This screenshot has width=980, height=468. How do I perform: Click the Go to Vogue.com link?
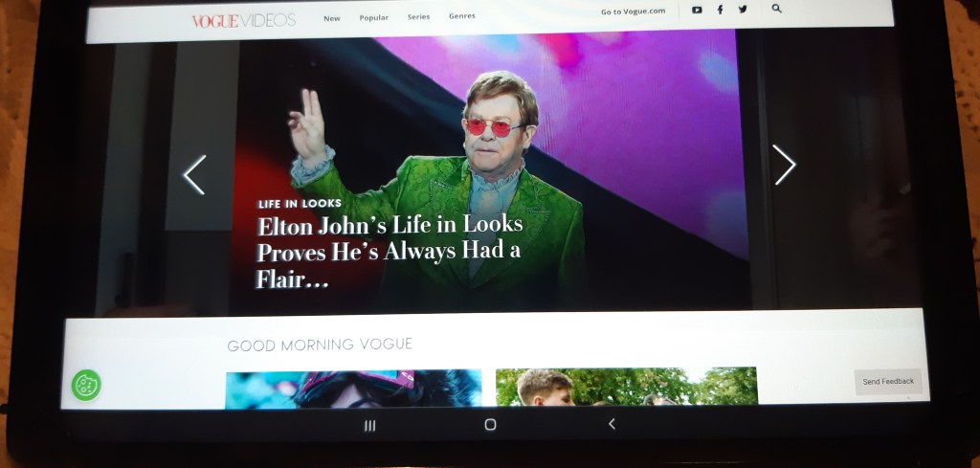633,11
